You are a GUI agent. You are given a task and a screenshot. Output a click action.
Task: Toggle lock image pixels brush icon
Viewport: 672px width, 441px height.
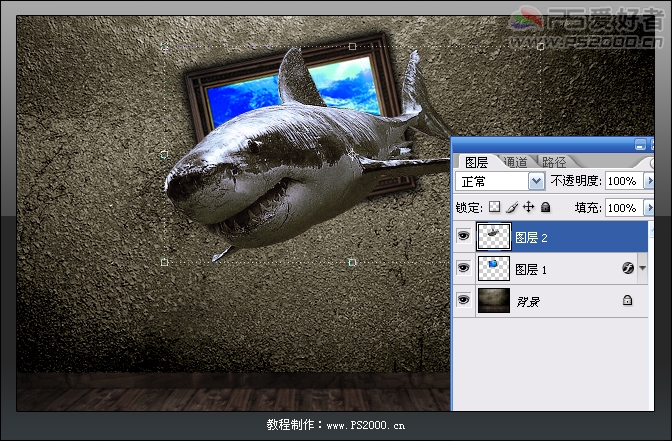(512, 207)
